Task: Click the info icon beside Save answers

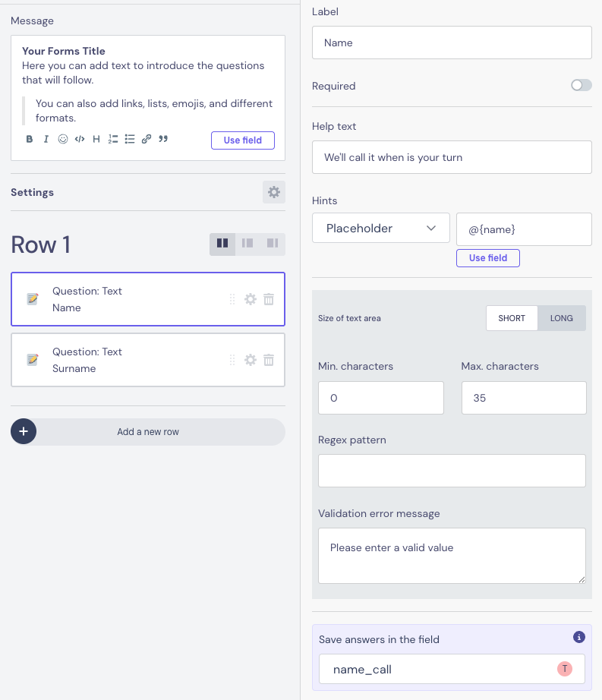Action: (x=579, y=637)
